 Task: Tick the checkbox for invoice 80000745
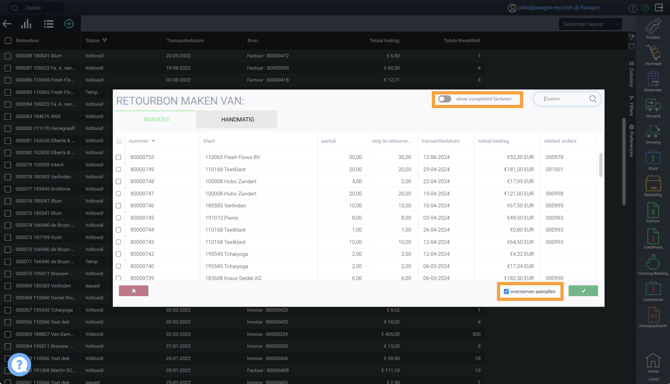click(x=118, y=218)
